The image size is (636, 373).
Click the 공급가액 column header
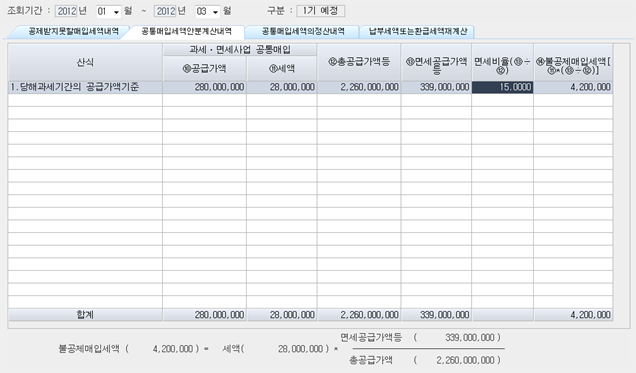pos(204,69)
